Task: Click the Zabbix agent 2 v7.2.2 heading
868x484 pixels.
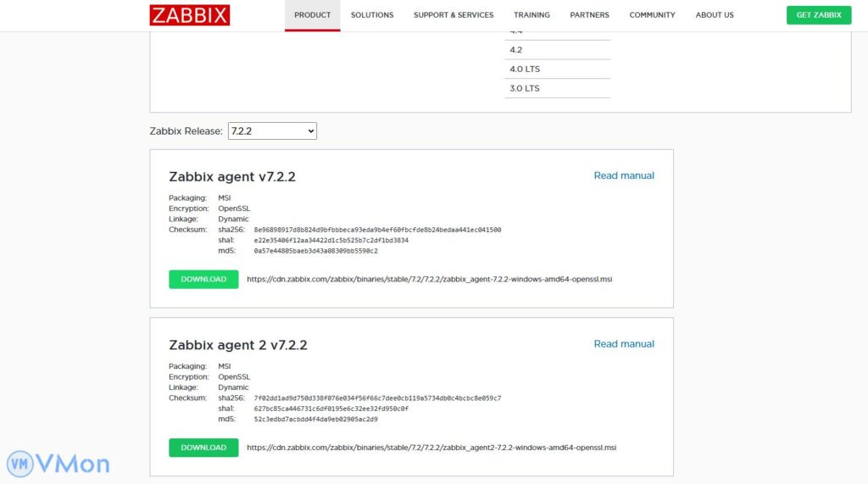Action: pos(238,345)
